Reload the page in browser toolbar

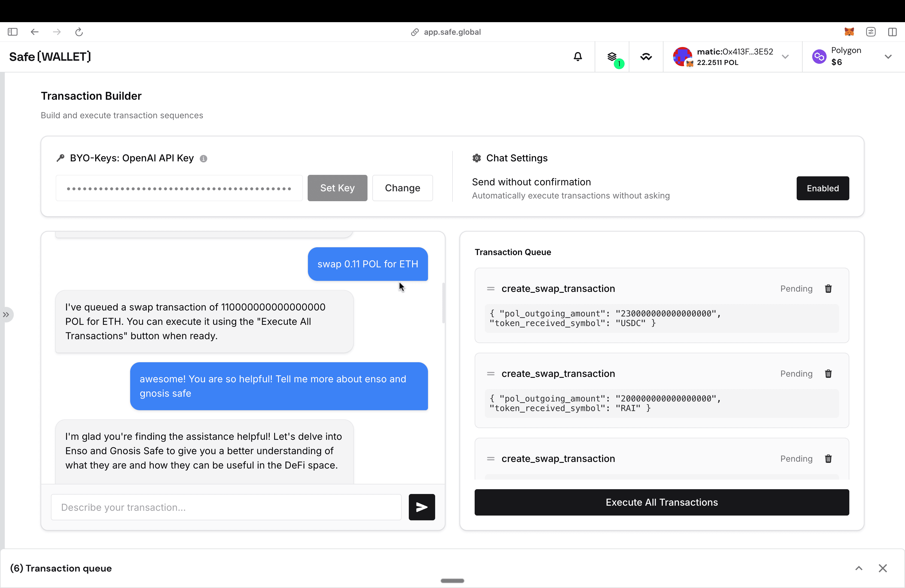point(79,32)
